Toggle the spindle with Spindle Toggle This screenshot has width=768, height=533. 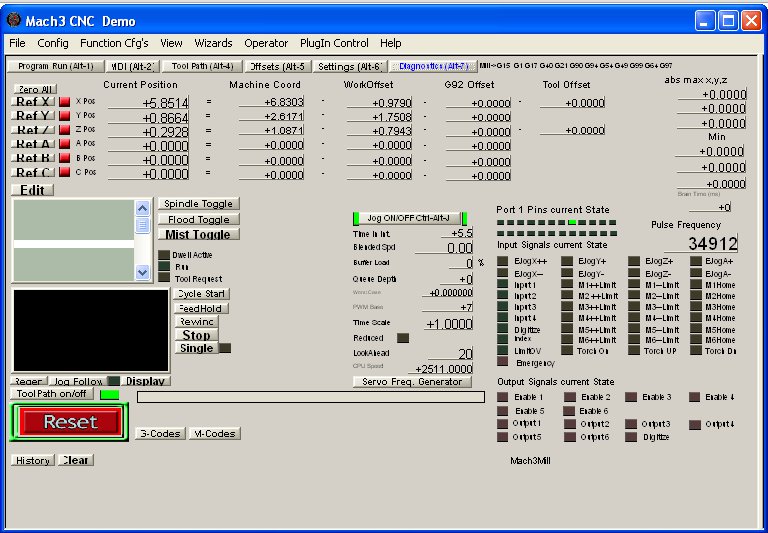pyautogui.click(x=199, y=204)
